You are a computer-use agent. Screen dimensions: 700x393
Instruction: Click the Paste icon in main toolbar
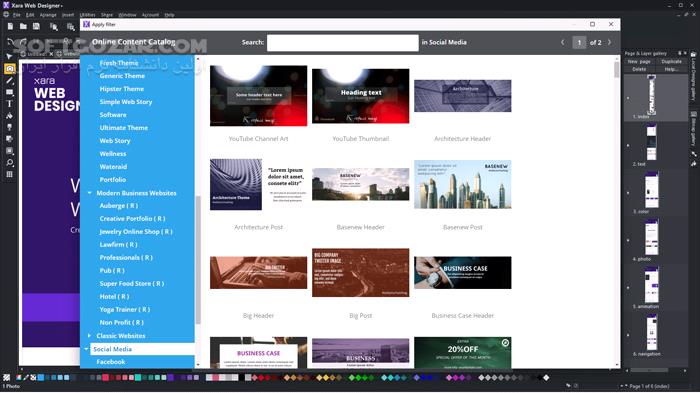pyautogui.click(x=71, y=27)
